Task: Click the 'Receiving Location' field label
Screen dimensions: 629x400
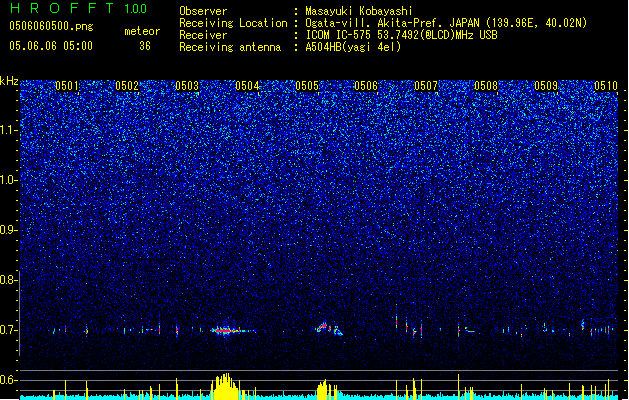Action: tap(233, 23)
